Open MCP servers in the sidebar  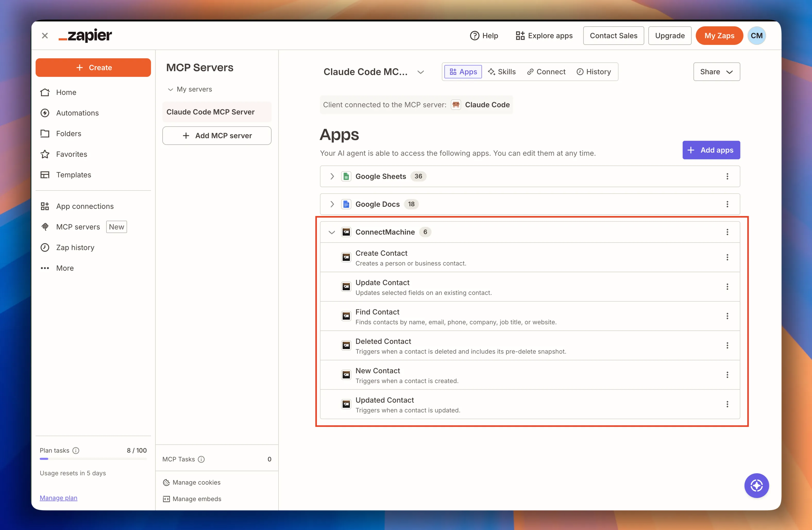78,227
